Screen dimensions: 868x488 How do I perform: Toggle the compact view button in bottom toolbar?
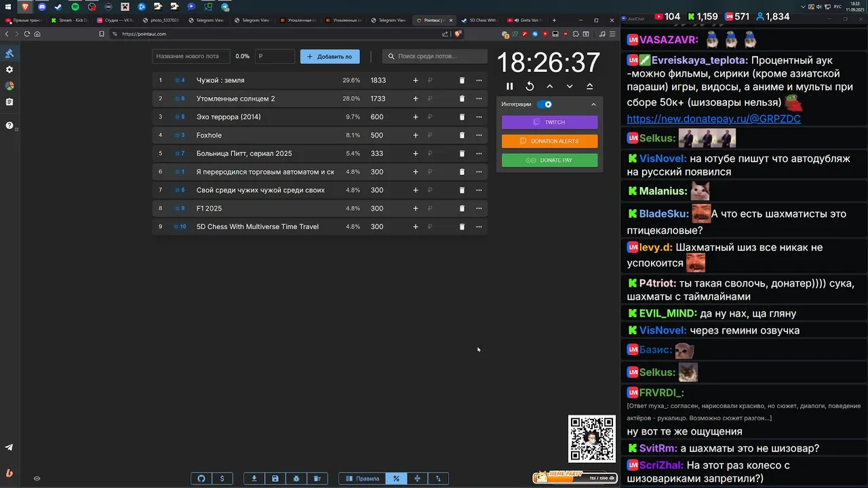(x=417, y=479)
